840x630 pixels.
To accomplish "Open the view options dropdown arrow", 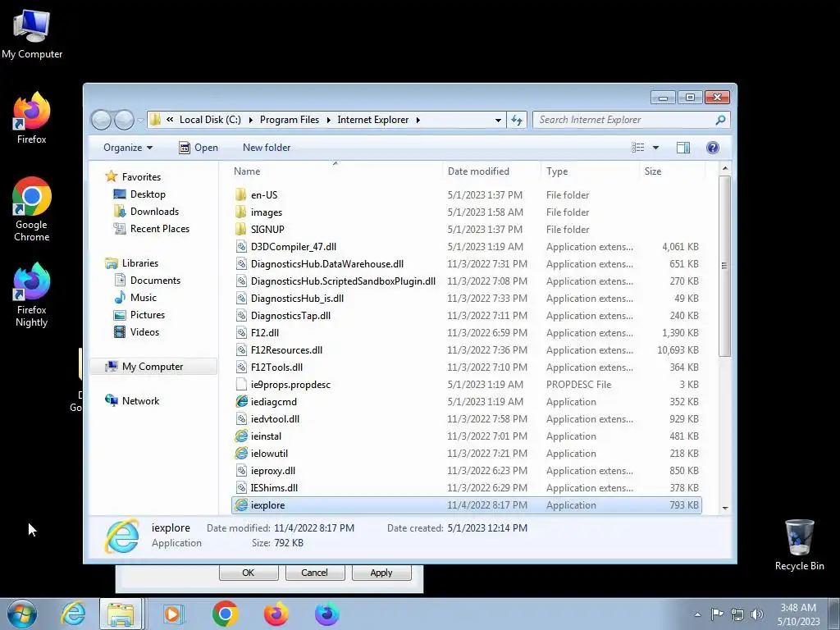I will tap(655, 148).
